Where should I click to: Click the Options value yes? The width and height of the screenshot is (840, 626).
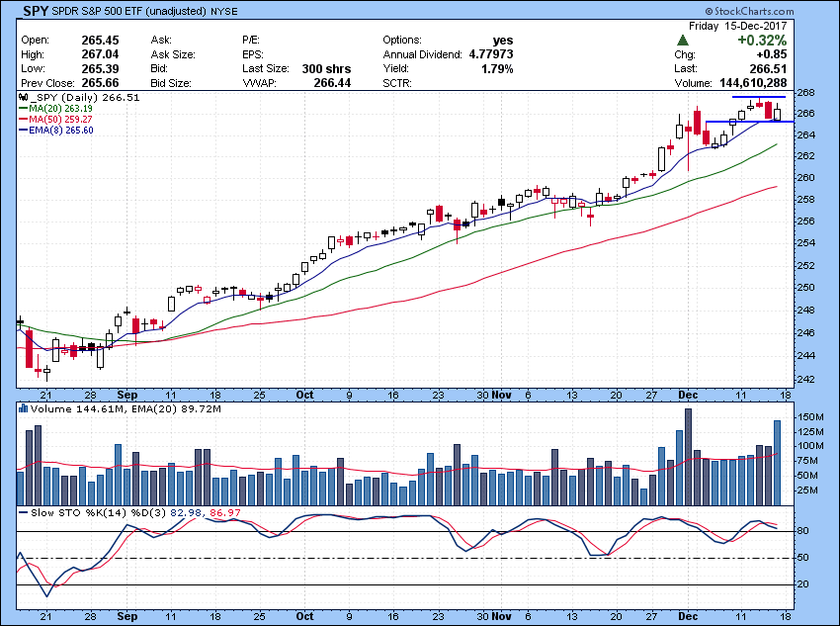[x=503, y=41]
